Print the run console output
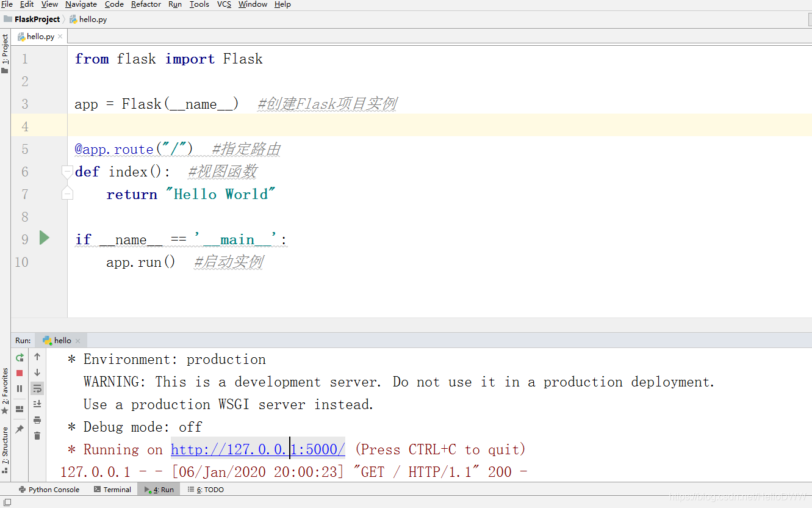Screen dimensions: 812x508 click(x=37, y=420)
